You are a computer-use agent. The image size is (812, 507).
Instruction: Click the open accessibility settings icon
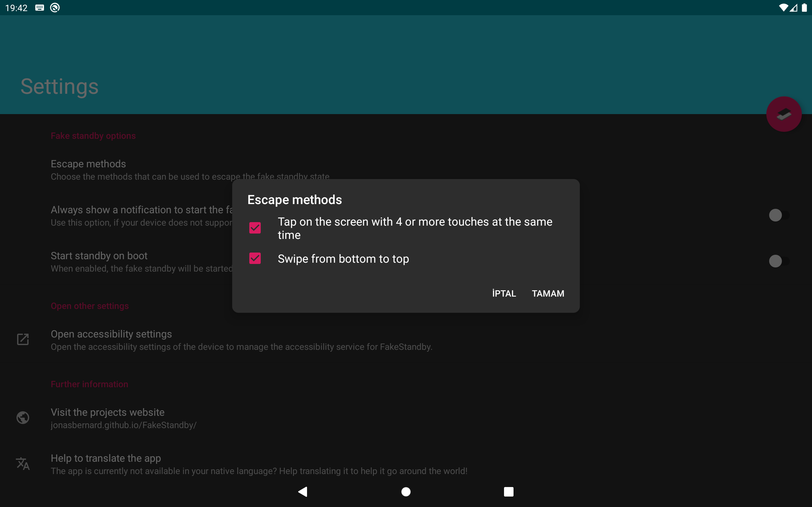point(23,339)
